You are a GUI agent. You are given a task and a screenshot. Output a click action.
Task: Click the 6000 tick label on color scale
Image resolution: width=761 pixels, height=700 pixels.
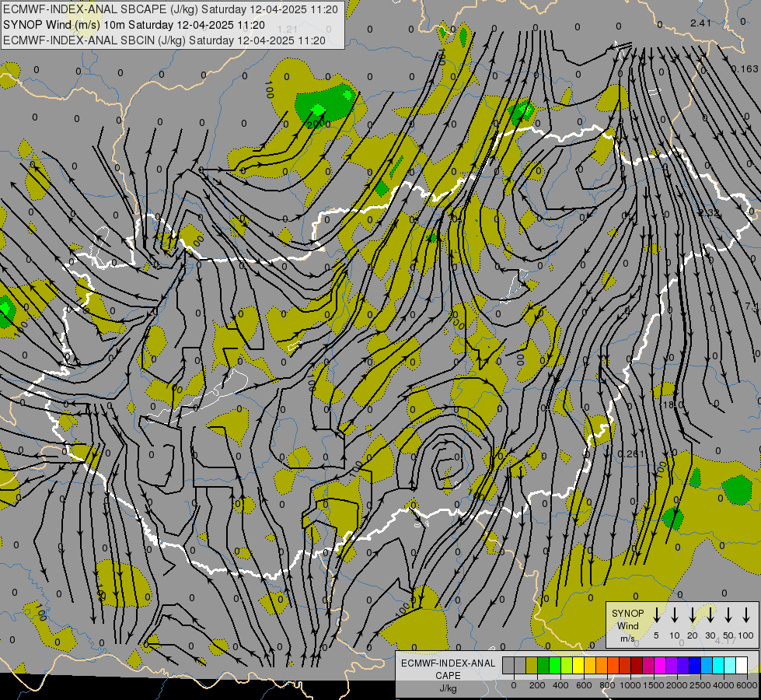[746, 685]
